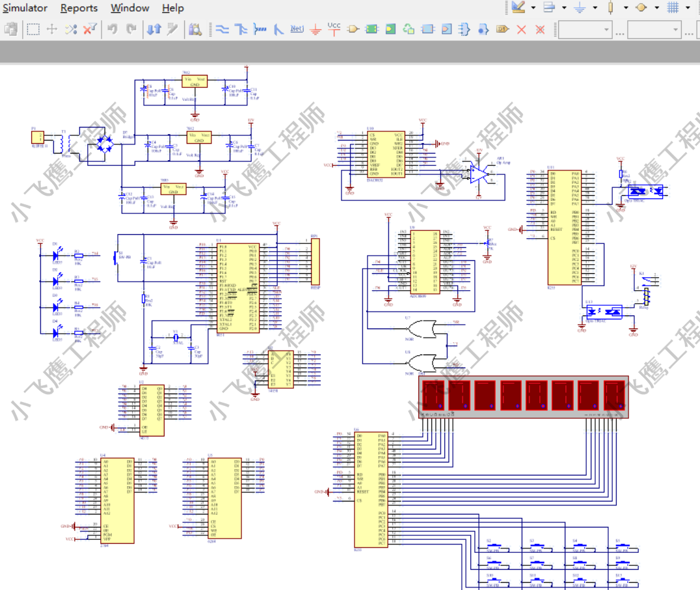Click the Undo arrow icon

(113, 29)
